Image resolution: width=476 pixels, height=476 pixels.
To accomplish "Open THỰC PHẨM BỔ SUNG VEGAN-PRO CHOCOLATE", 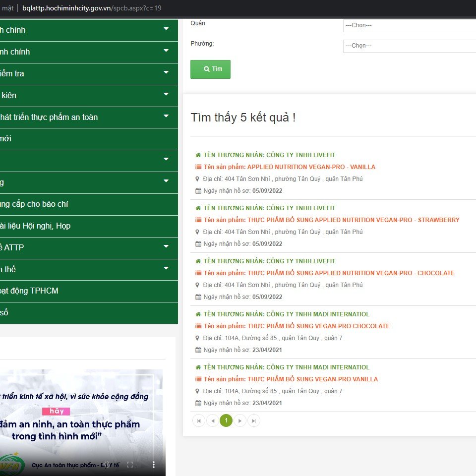I will (x=297, y=326).
